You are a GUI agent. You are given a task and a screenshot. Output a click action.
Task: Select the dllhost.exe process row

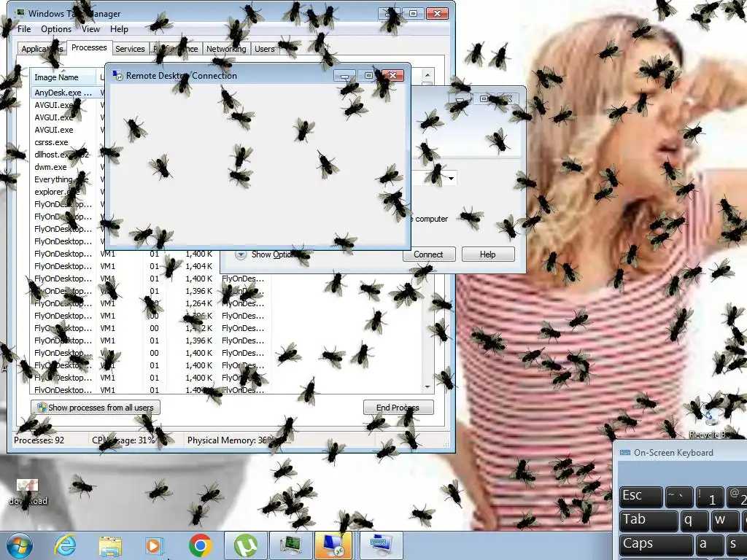pos(68,155)
